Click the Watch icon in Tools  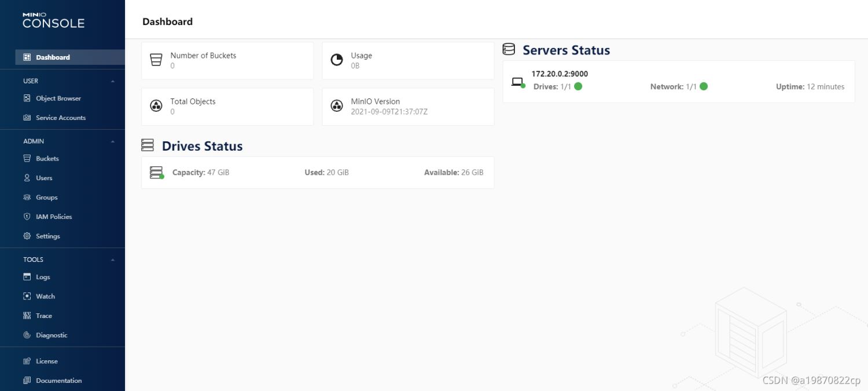point(27,296)
